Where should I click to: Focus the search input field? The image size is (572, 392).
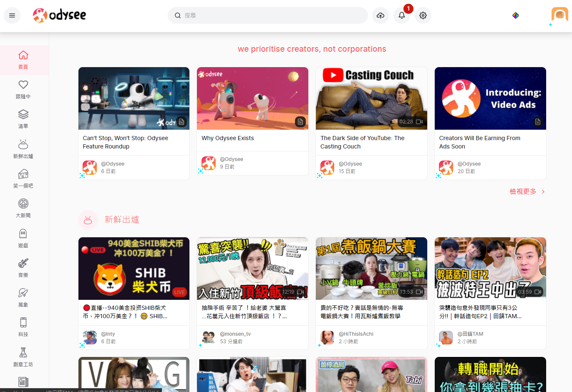click(268, 15)
